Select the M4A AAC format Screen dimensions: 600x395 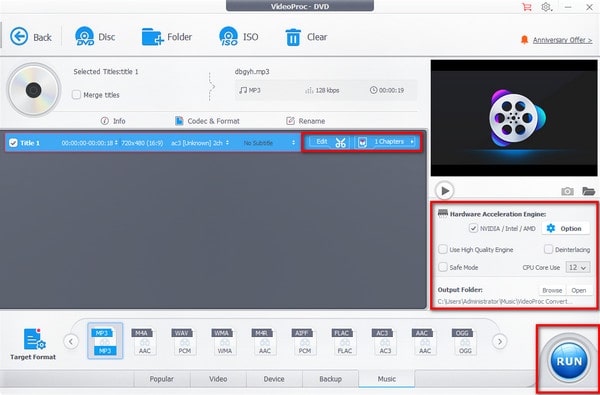pos(145,342)
